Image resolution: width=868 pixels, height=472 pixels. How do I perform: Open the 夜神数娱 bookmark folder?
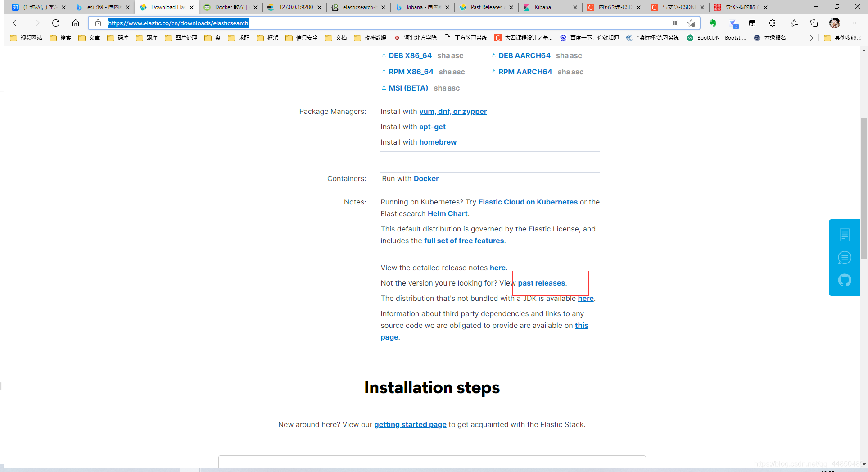coord(370,38)
